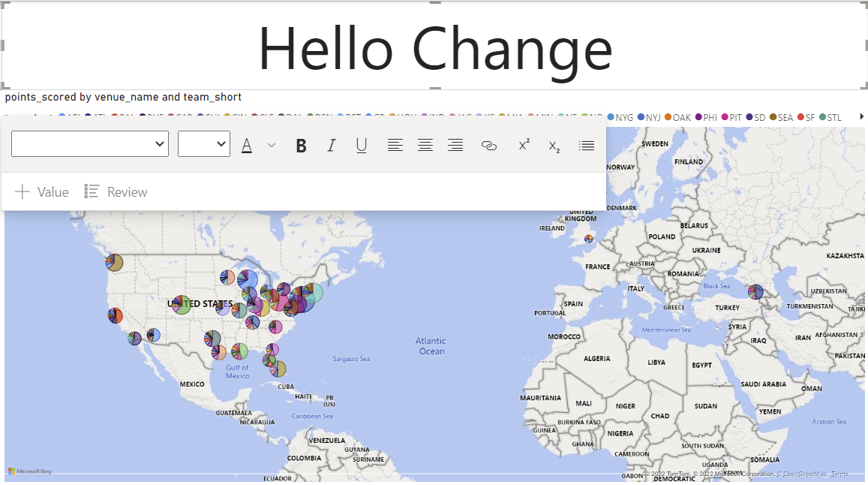Align text to the right
Viewport: 868px width, 485px height.
click(455, 145)
